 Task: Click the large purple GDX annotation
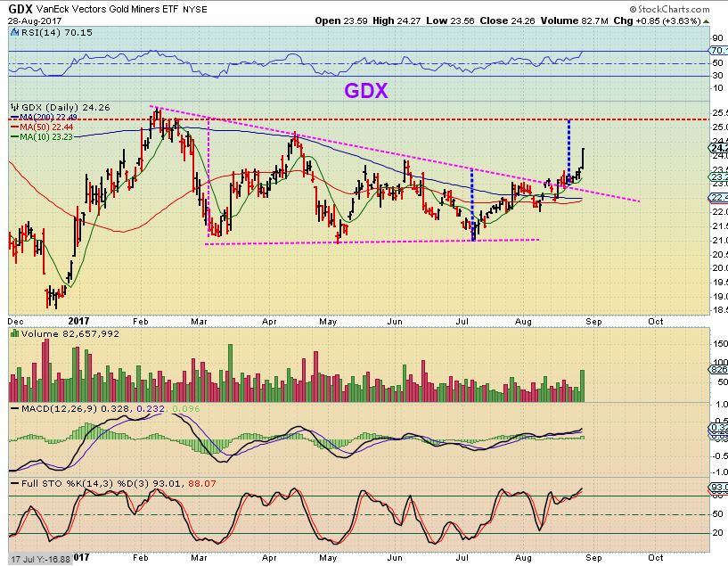(366, 91)
